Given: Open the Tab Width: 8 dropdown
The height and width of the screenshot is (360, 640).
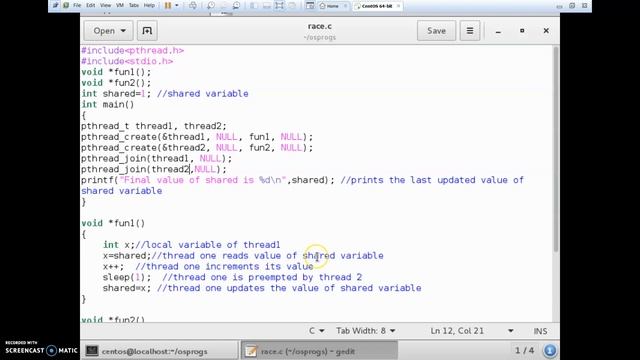Looking at the screenshot, I should [366, 331].
